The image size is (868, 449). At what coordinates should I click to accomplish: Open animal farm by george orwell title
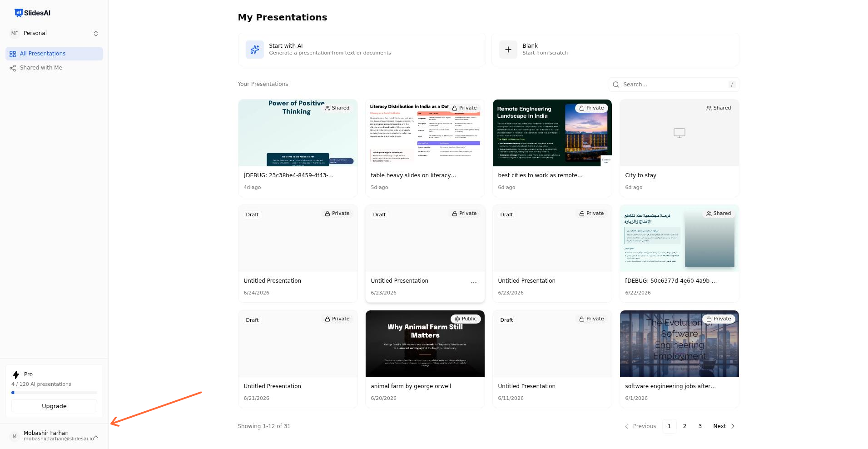(411, 386)
